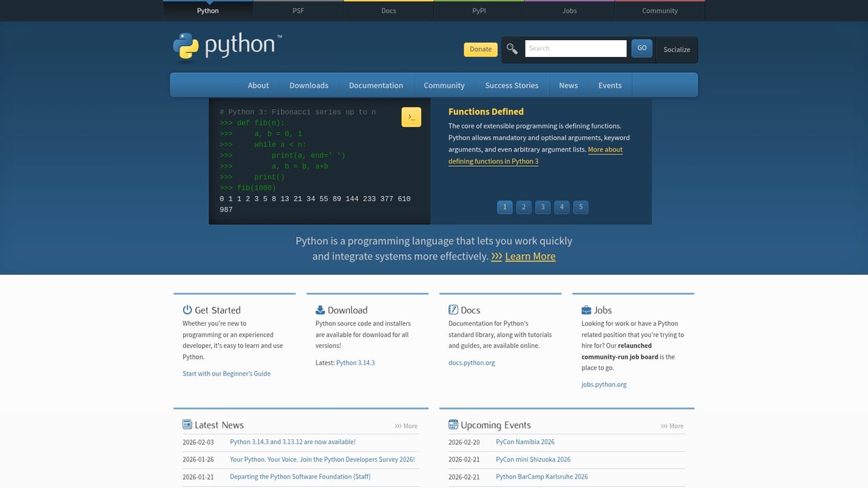
Task: Click the briefcase icon beside Jobs heading
Action: [585, 309]
